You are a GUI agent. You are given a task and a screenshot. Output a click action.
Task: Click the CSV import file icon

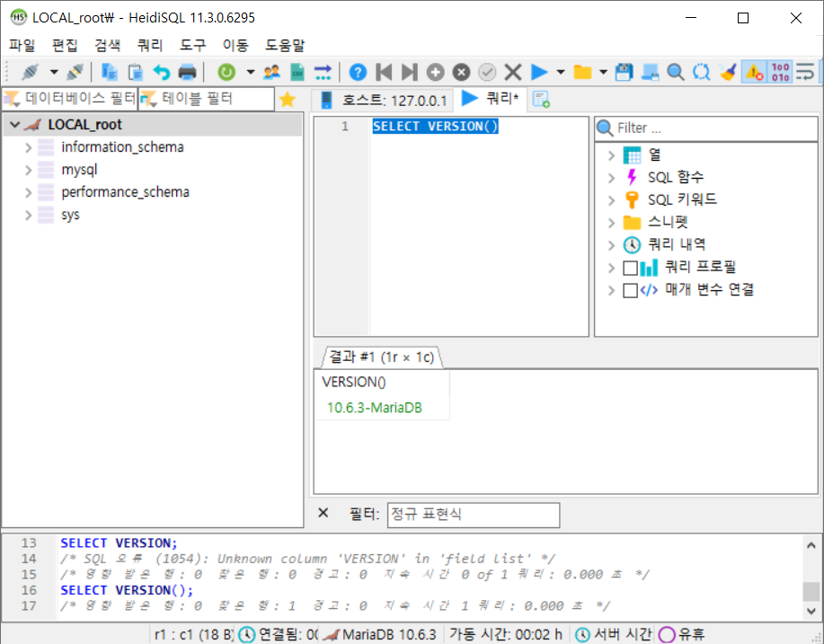pos(297,72)
